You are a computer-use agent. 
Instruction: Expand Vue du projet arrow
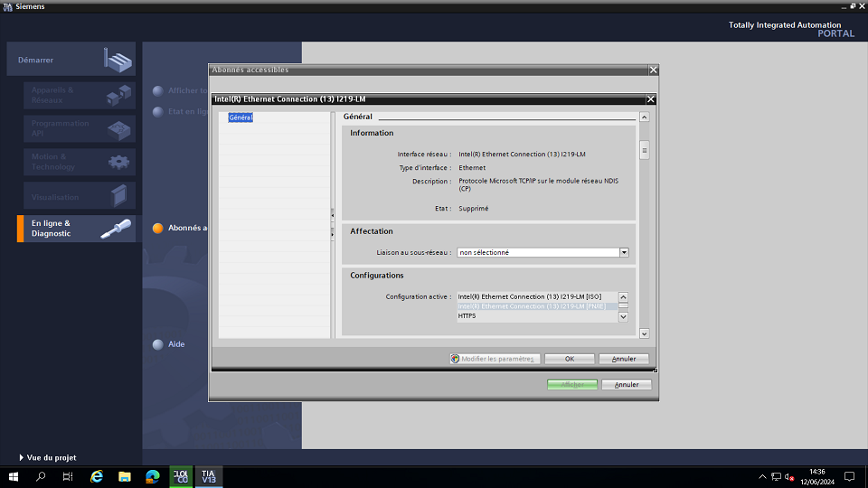(22, 458)
